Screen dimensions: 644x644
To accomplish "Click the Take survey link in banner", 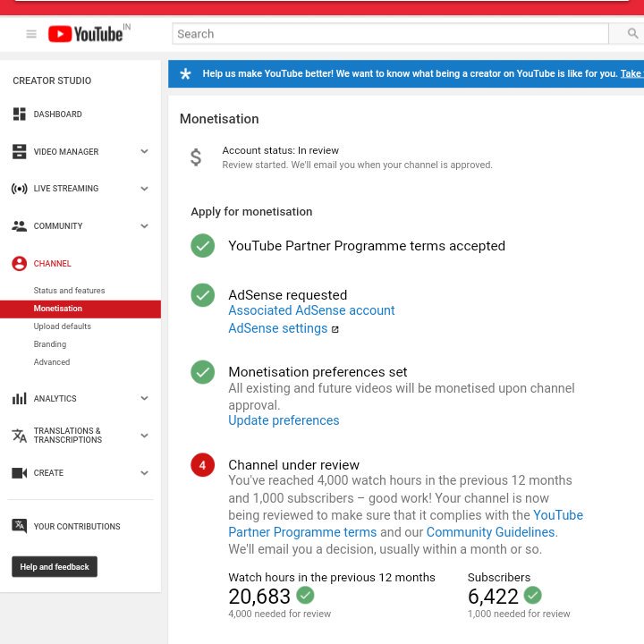I will pos(631,73).
